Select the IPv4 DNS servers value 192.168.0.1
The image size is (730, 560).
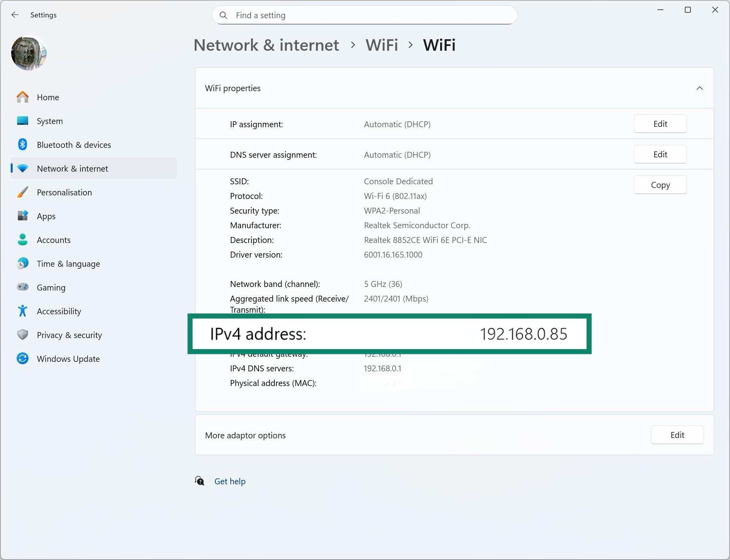(x=382, y=368)
